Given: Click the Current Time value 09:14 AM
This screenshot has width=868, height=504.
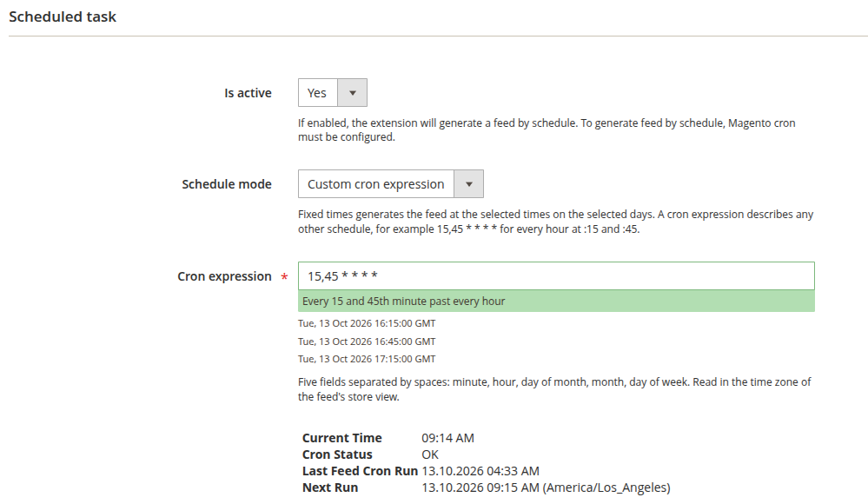Looking at the screenshot, I should click(x=447, y=438).
